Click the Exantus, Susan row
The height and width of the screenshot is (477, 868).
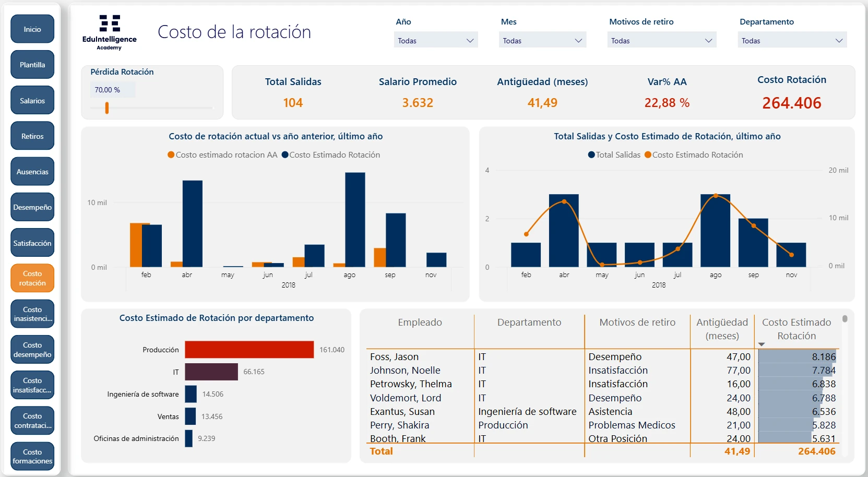click(x=602, y=411)
